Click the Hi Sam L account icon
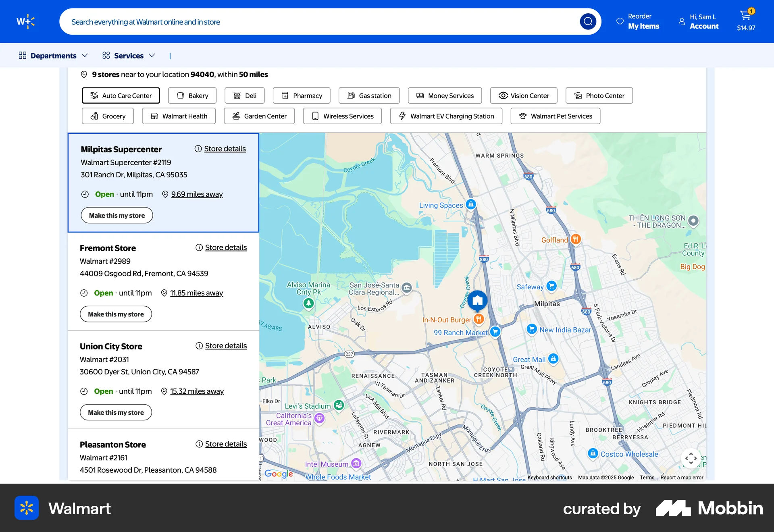 tap(681, 21)
